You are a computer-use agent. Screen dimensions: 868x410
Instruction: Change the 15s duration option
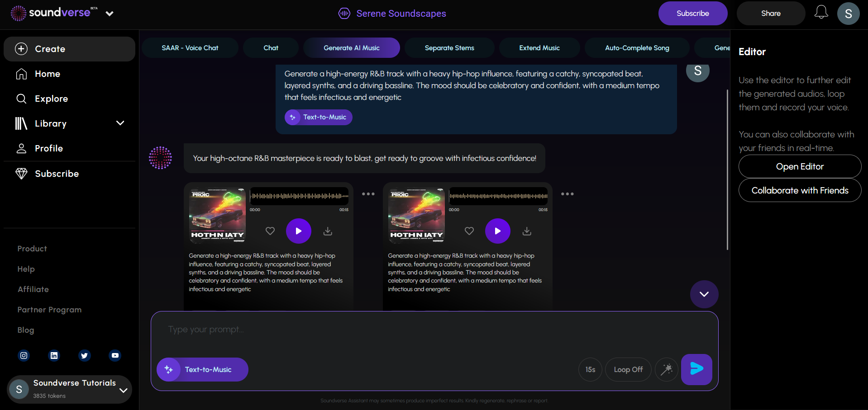(x=590, y=369)
